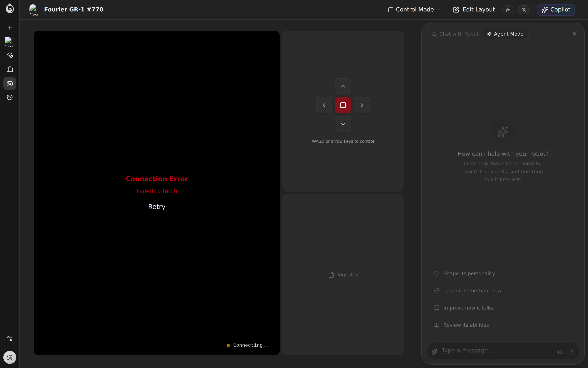
Task: Turn robot right with right arrow
Action: (362, 105)
